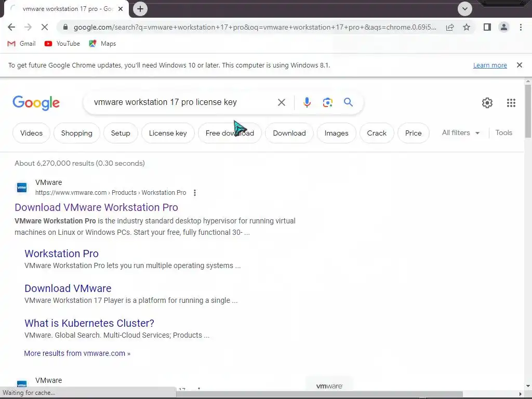Open the Gmail bookmark
This screenshot has height=399, width=532.
click(21, 44)
